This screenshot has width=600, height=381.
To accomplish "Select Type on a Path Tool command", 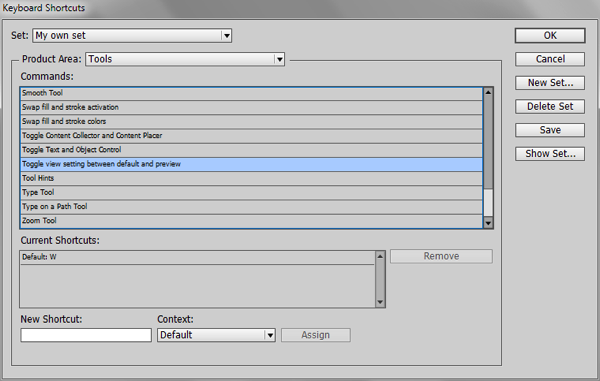I will [251, 207].
